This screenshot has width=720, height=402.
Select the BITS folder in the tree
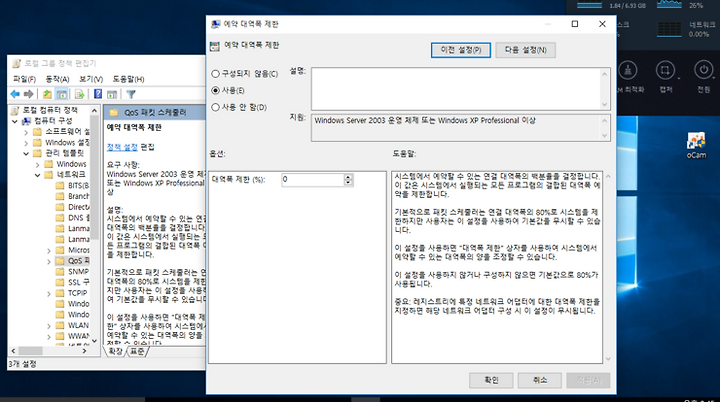(73, 186)
